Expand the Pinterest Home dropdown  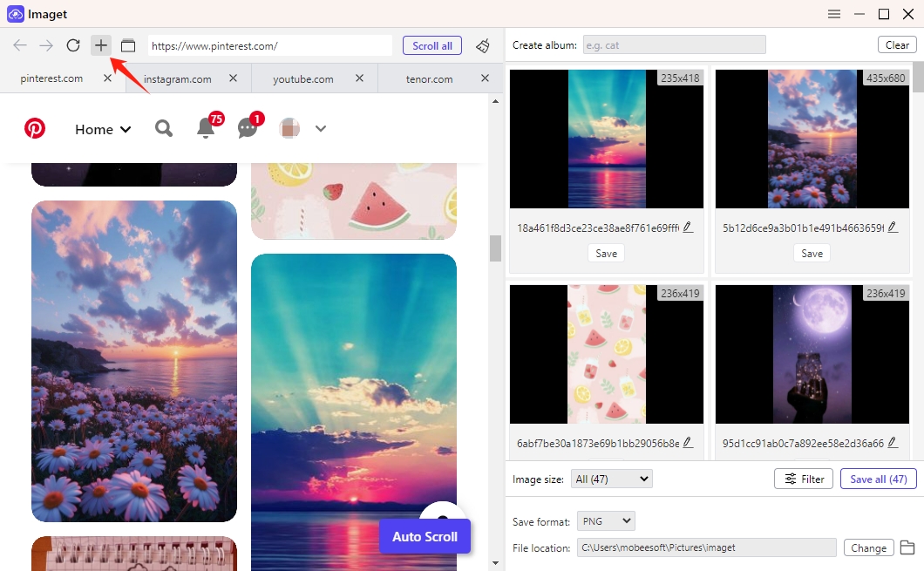[103, 129]
